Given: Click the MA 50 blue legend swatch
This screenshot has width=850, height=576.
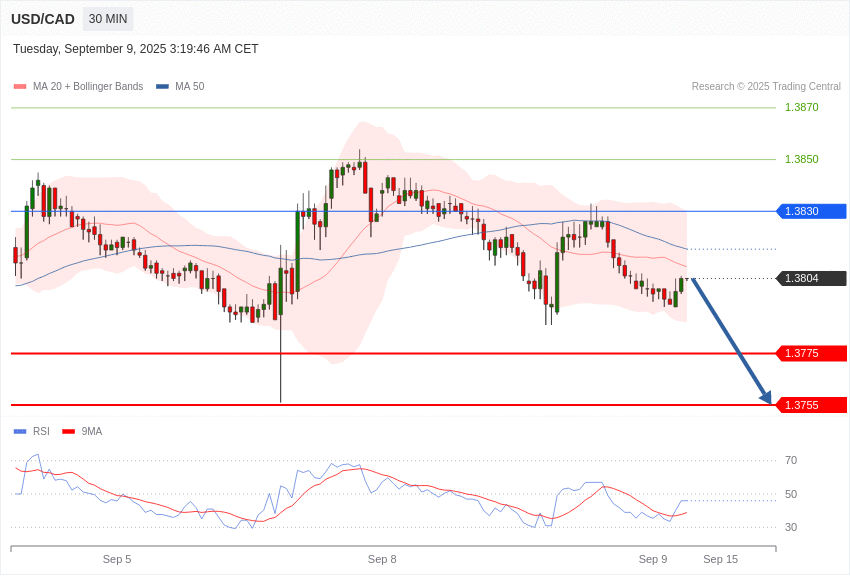Looking at the screenshot, I should 162,87.
